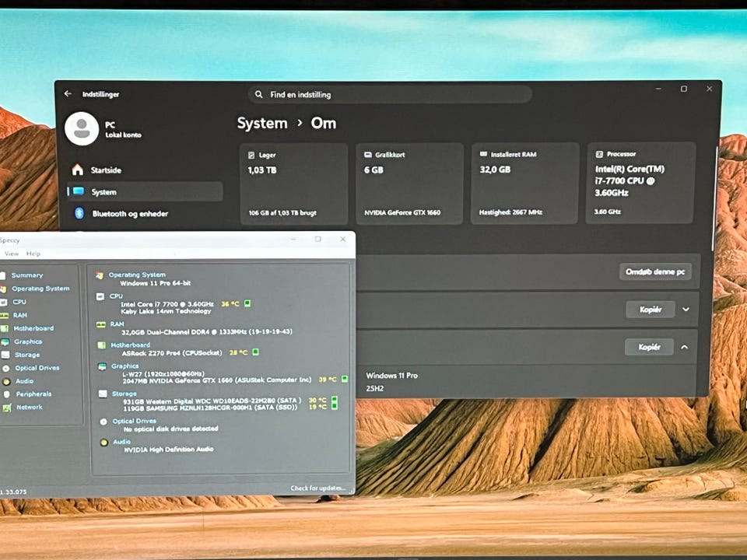Click the Installeret RAM chip icon
The image size is (747, 560).
[483, 154]
